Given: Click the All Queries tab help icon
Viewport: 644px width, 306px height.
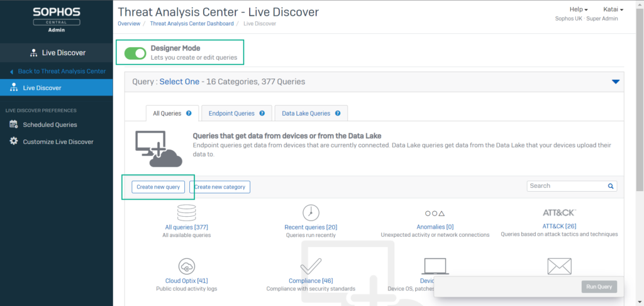Looking at the screenshot, I should tap(189, 113).
